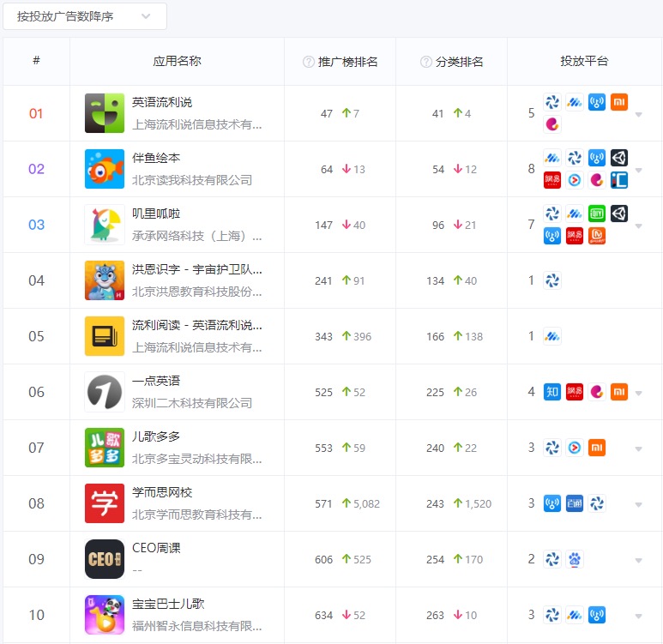The height and width of the screenshot is (644, 663).
Task: Open the 儿歌多多 app name link
Action: click(156, 436)
